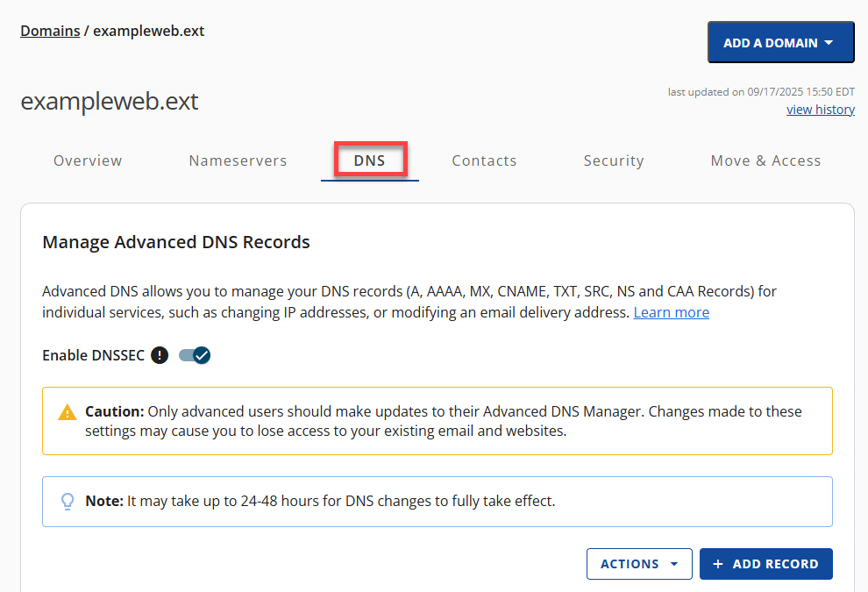The height and width of the screenshot is (592, 868).
Task: Open the ACTIONS dropdown menu
Action: 639,564
